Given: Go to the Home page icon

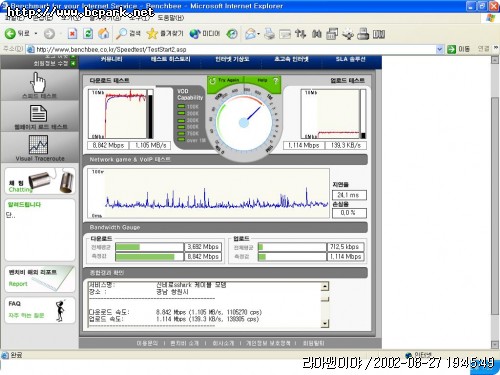Looking at the screenshot, I should coord(104,34).
